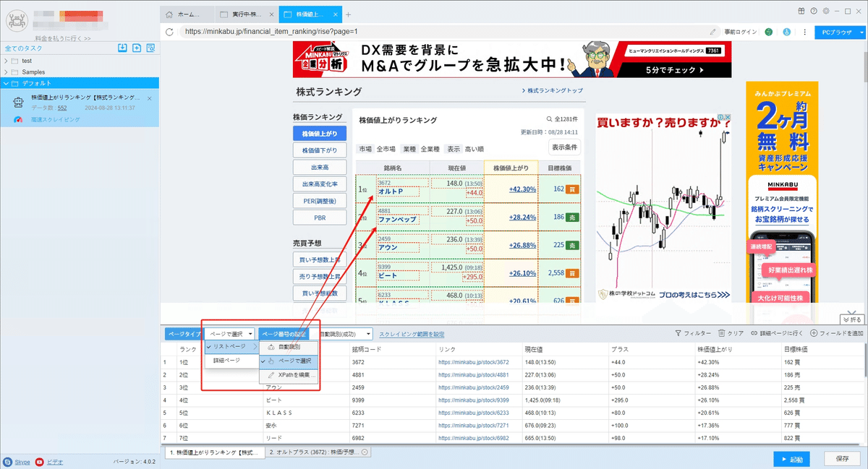
Task: Click the ページ番号の設定 button
Action: pyautogui.click(x=284, y=334)
